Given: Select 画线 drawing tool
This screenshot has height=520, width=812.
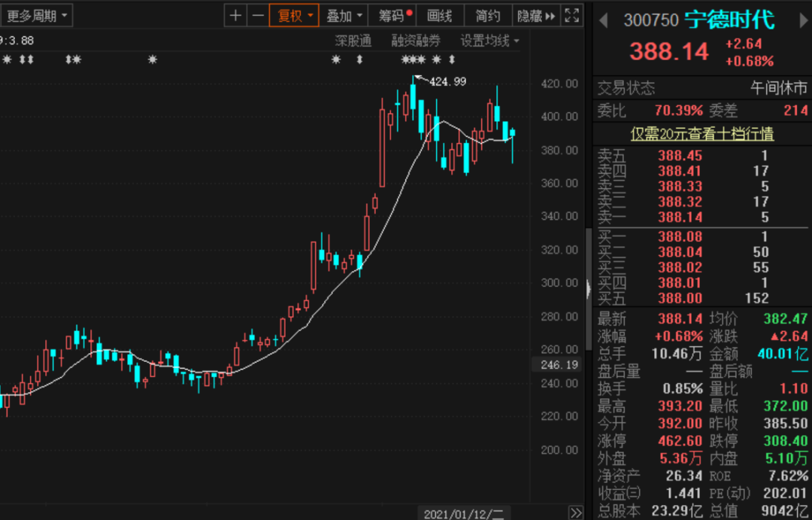Looking at the screenshot, I should [439, 16].
